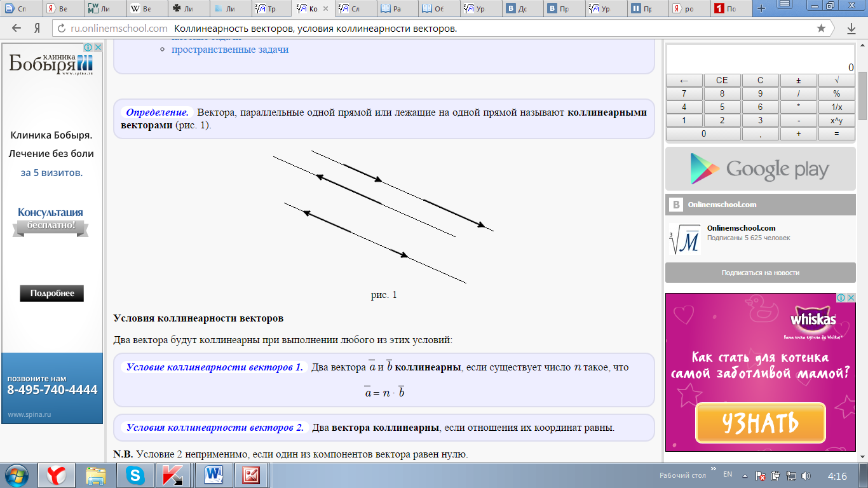Switch to the 'Ра' tab

[396, 9]
